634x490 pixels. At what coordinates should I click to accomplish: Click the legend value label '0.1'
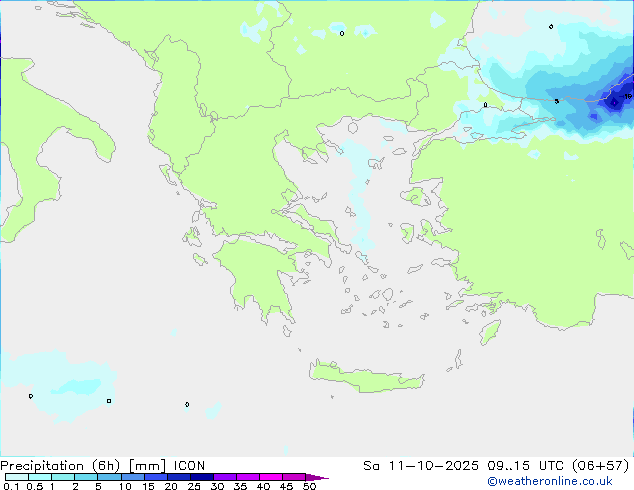11,486
